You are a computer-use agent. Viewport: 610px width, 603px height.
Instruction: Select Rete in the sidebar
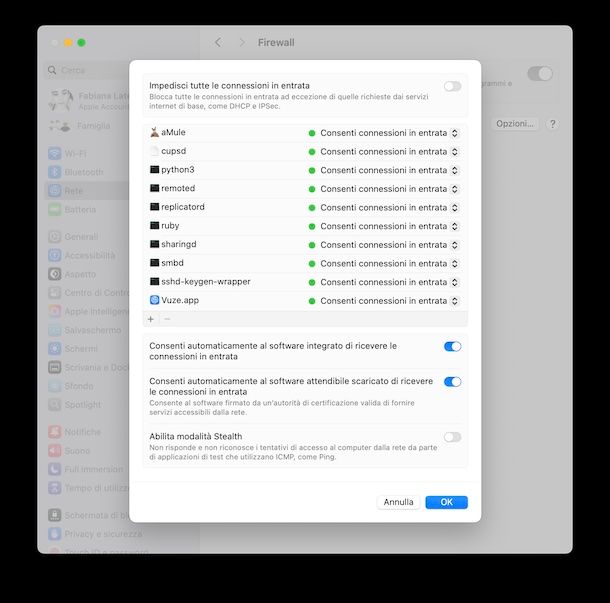[88, 191]
